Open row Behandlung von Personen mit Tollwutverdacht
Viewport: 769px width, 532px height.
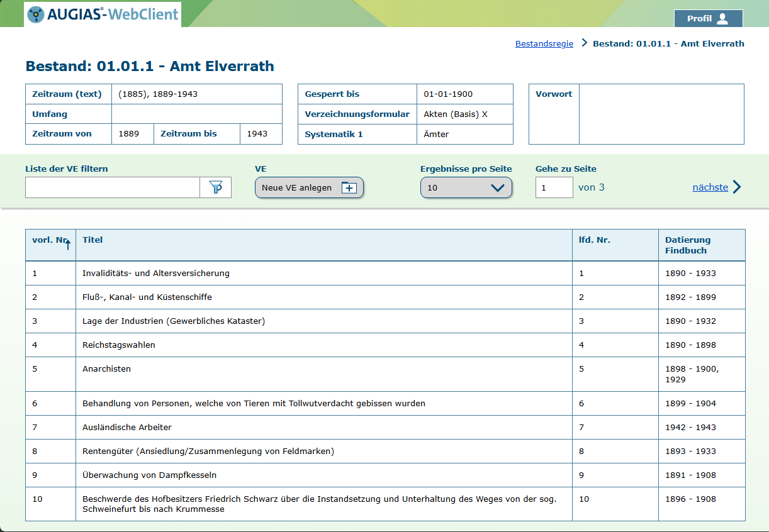tap(385, 404)
